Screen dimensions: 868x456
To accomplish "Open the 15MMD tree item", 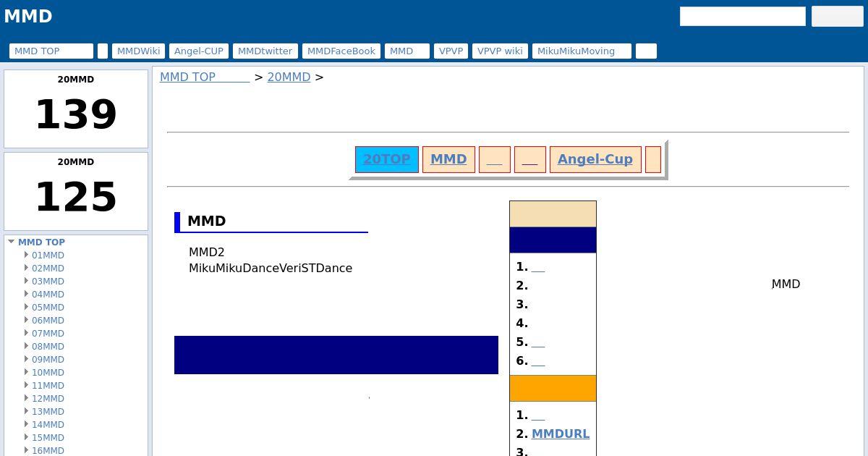I will pos(48,437).
